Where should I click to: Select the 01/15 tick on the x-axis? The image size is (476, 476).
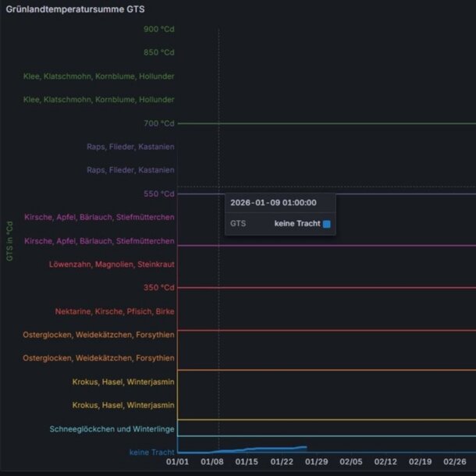tap(247, 463)
